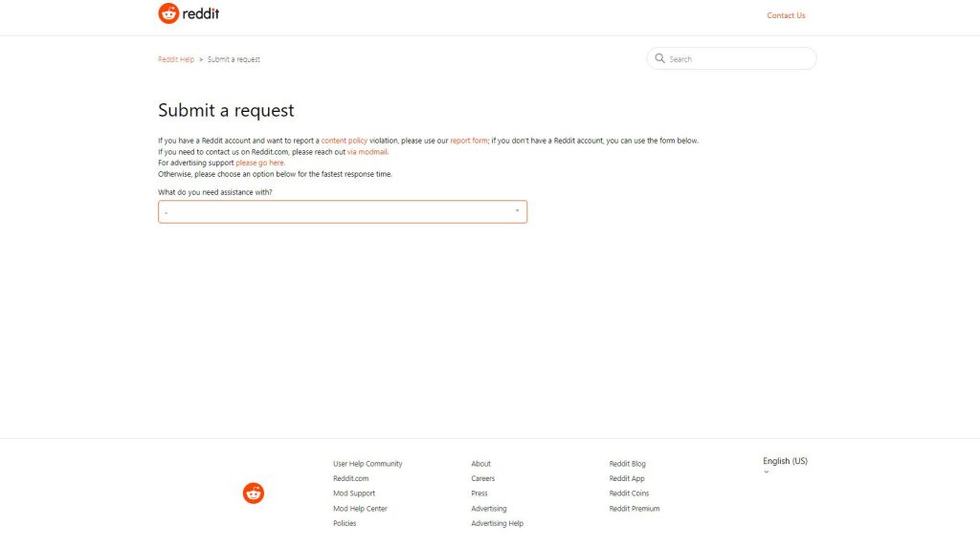Click inside the Search input field
Image resolution: width=980 pixels, height=548 pixels.
click(737, 59)
